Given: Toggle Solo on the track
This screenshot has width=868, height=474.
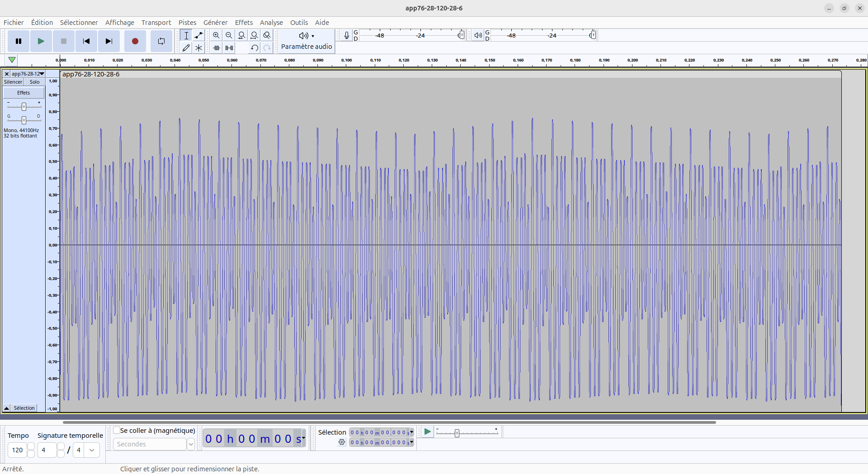Looking at the screenshot, I should [x=34, y=82].
